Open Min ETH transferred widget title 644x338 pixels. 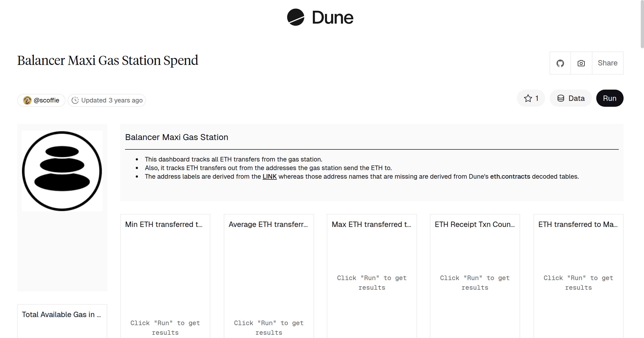click(164, 224)
